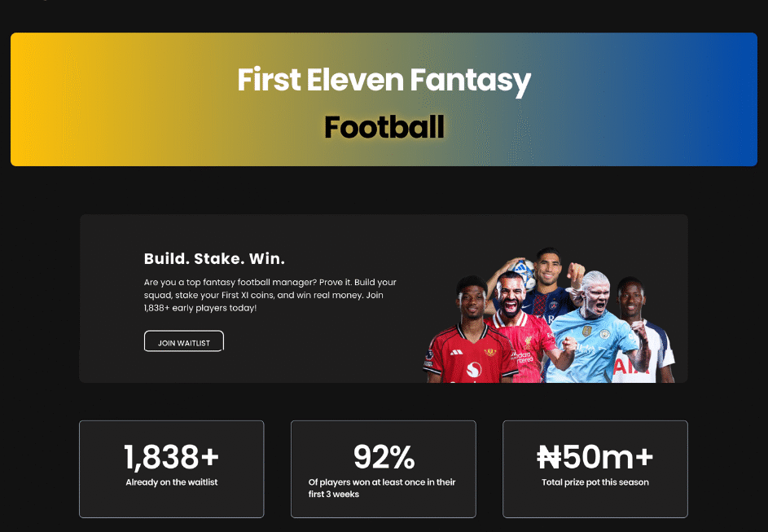
Task: Click the bearded Liverpool player's face
Action: 509,297
